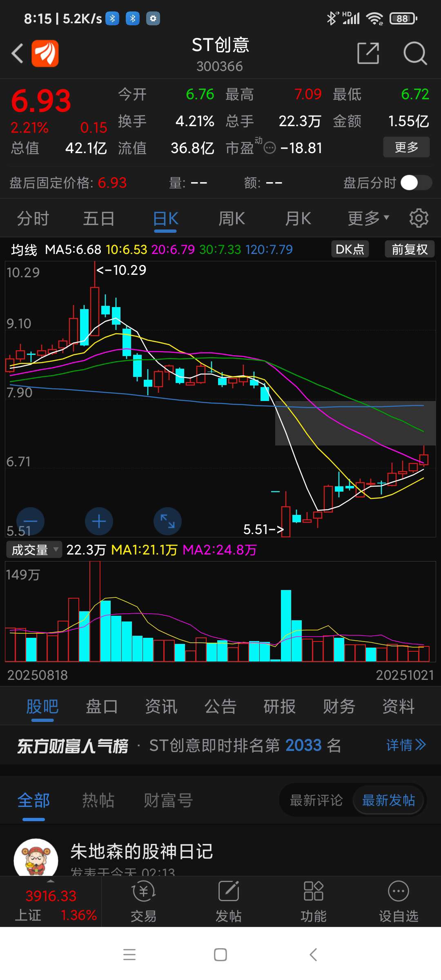Image resolution: width=441 pixels, height=980 pixels.
Task: Tap the 更多 quote details button
Action: [406, 147]
